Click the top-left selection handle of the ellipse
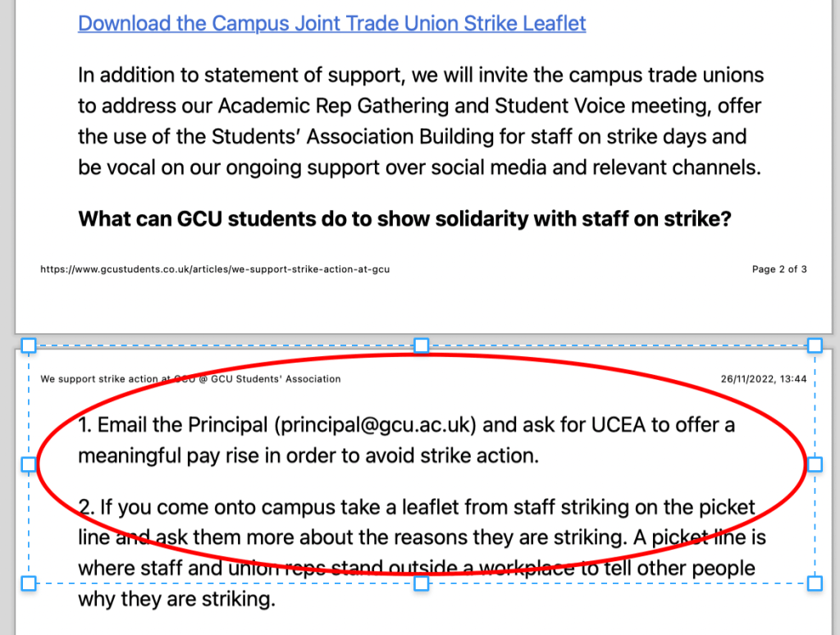 coord(28,345)
